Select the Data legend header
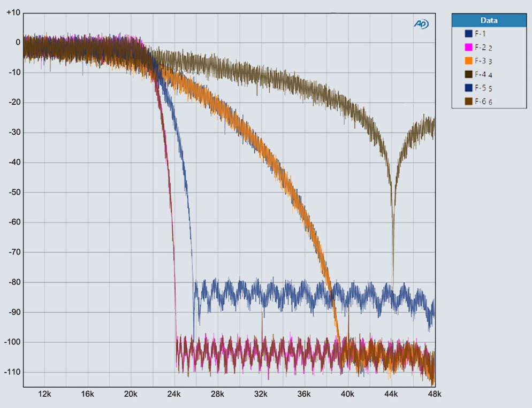 489,20
